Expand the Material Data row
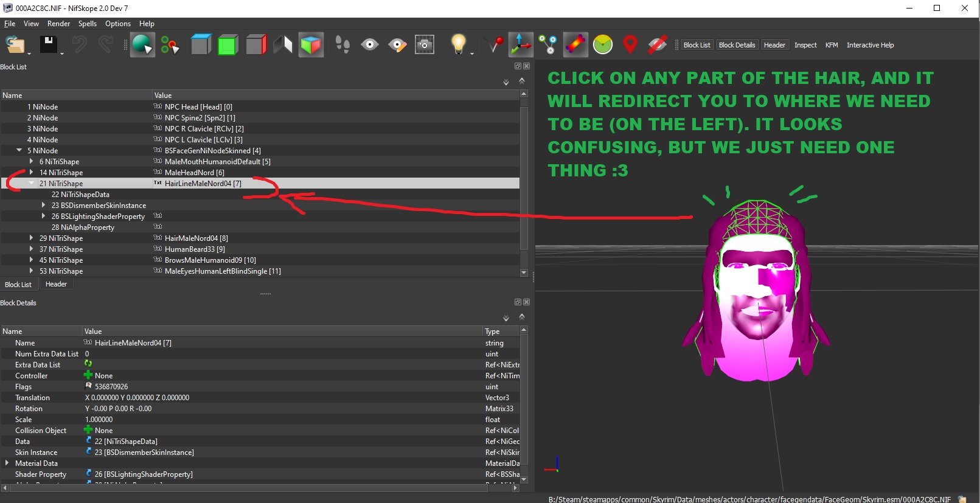Image resolution: width=980 pixels, height=503 pixels. coord(7,463)
